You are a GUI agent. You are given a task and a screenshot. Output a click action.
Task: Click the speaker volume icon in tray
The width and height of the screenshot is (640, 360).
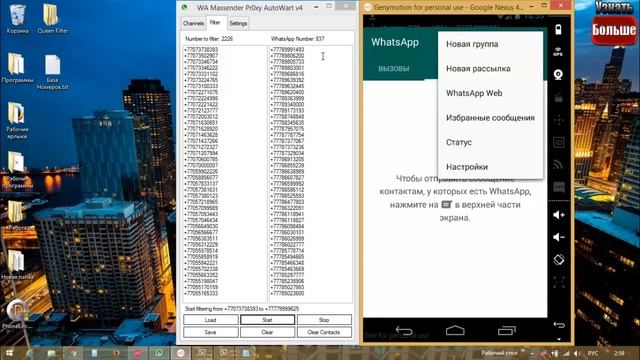pos(576,353)
